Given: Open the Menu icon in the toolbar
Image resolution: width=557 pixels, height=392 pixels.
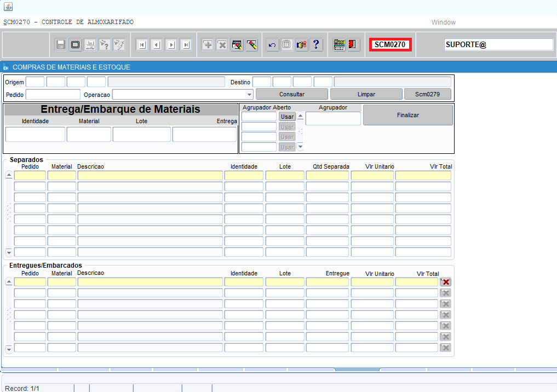Looking at the screenshot, I should (x=339, y=45).
